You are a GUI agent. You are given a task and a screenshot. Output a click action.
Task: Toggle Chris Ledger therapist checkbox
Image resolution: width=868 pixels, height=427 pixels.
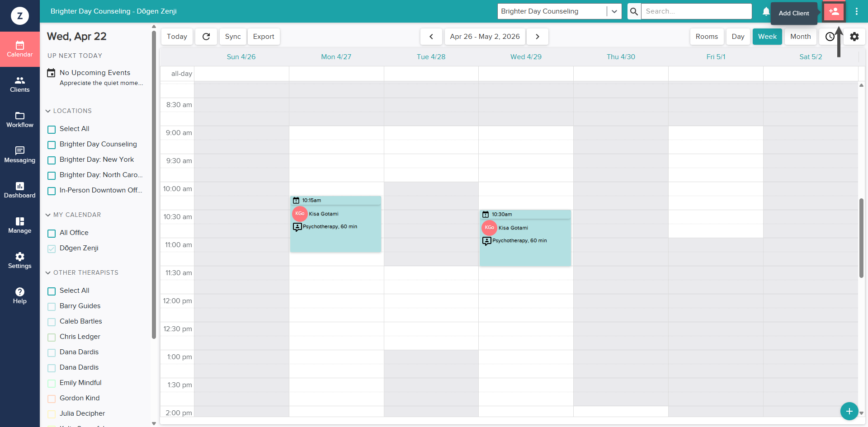52,338
